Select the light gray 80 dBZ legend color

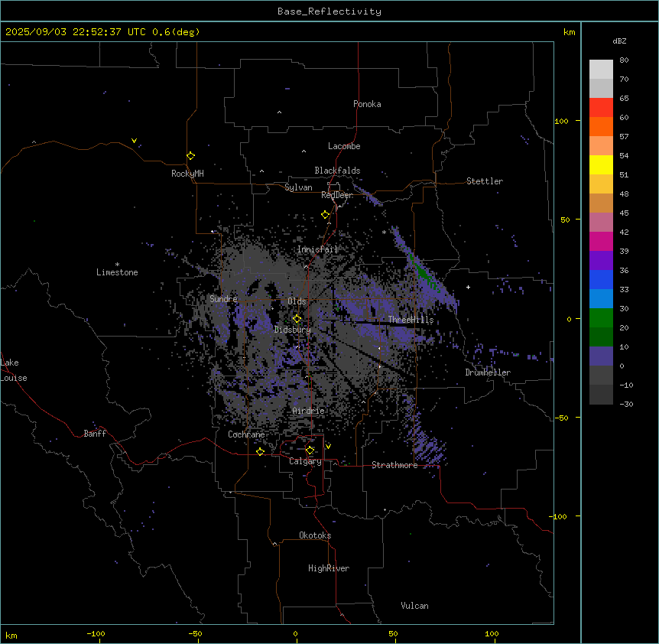click(x=601, y=69)
